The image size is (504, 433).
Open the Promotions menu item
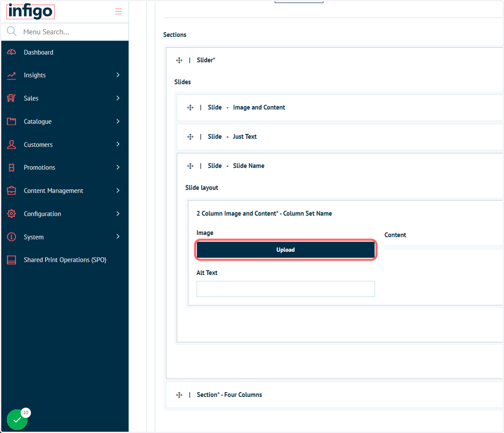[x=65, y=167]
